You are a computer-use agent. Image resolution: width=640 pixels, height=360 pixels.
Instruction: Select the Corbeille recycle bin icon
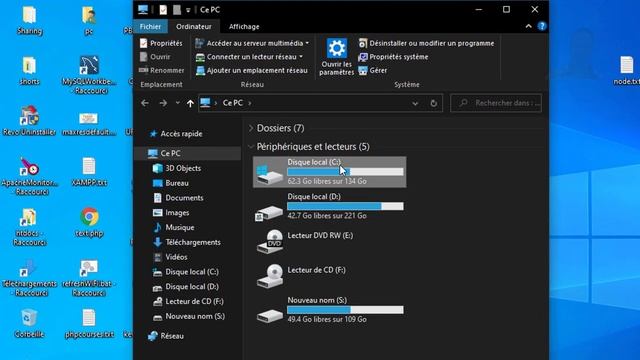29,323
